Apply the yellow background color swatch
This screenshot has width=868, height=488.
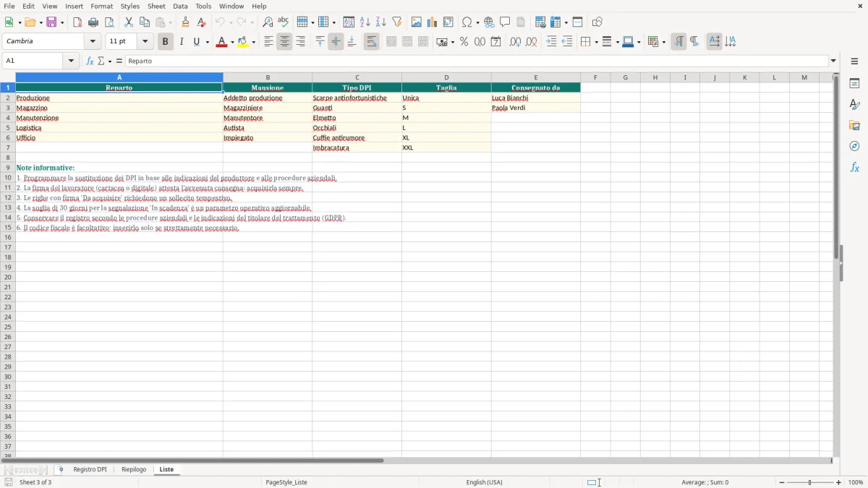[x=243, y=42]
